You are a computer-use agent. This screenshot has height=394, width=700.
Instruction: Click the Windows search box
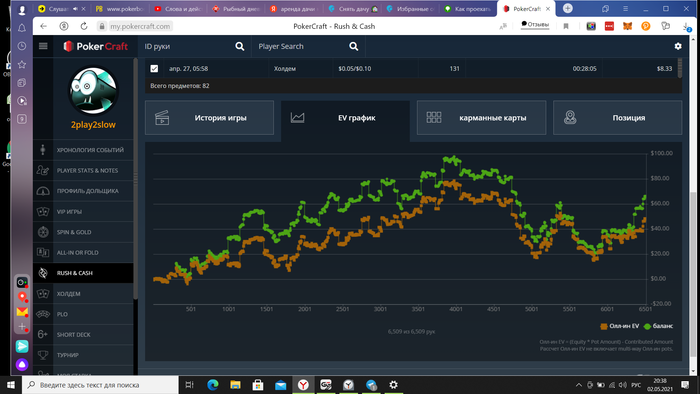pyautogui.click(x=100, y=385)
